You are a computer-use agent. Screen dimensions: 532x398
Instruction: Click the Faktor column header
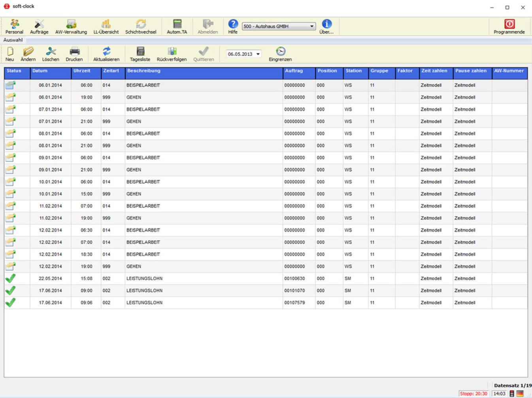click(x=407, y=73)
